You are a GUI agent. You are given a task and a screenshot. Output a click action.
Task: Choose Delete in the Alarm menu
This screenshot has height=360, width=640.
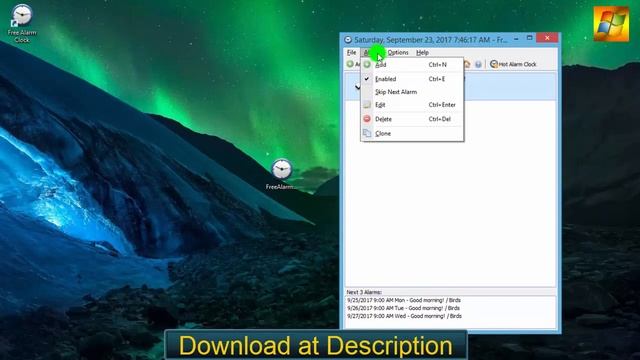point(412,119)
